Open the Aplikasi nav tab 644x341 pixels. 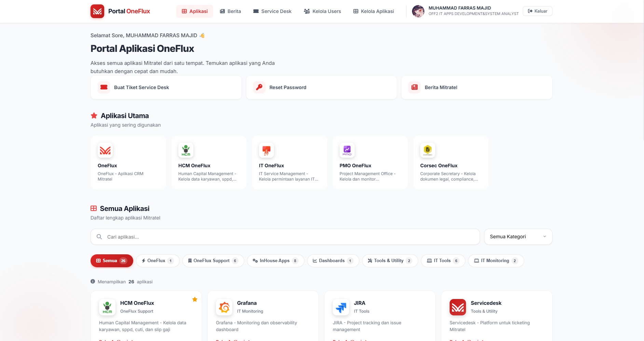tap(195, 11)
